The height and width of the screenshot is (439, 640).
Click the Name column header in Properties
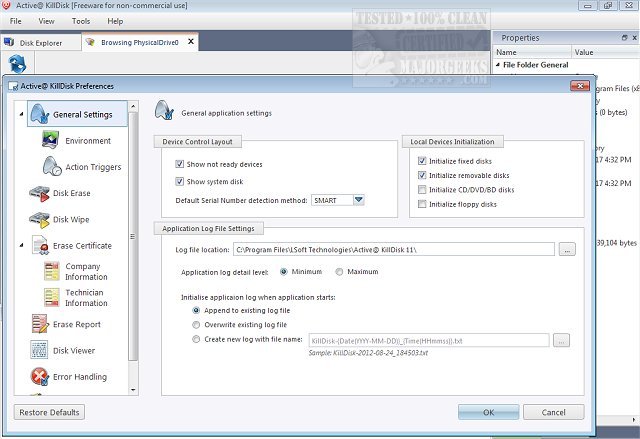pos(532,52)
